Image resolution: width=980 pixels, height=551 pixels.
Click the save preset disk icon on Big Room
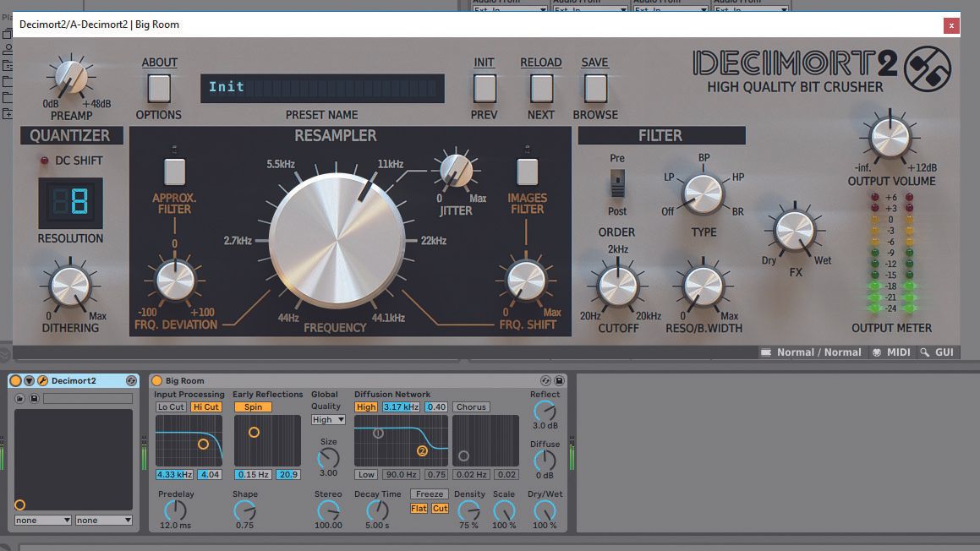point(558,379)
